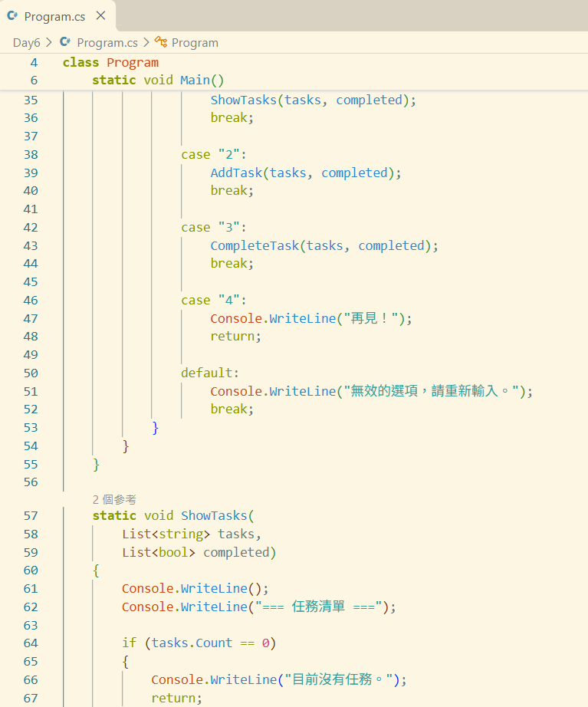Click AddTask call on line 39

tap(236, 173)
